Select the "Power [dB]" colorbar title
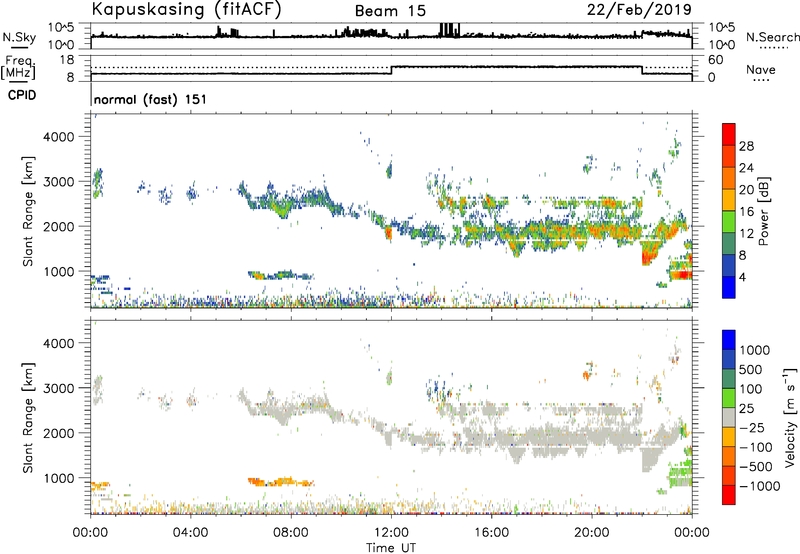This screenshot has width=800, height=554. tap(763, 211)
